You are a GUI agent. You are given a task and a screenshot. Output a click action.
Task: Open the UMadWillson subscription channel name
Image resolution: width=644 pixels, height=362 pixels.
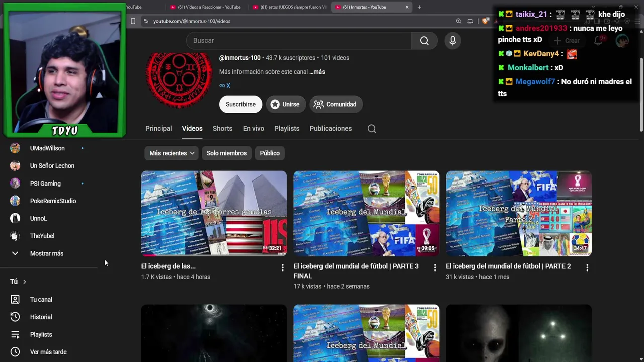[47, 148]
